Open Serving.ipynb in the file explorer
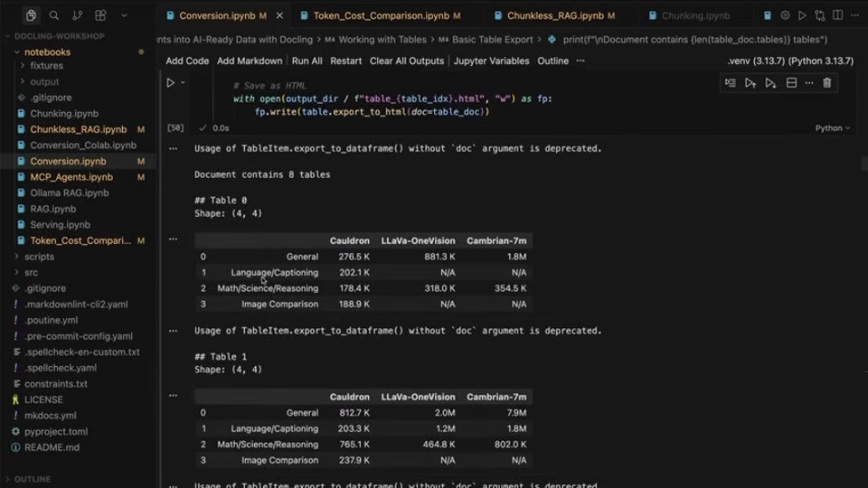The width and height of the screenshot is (868, 488). [60, 225]
